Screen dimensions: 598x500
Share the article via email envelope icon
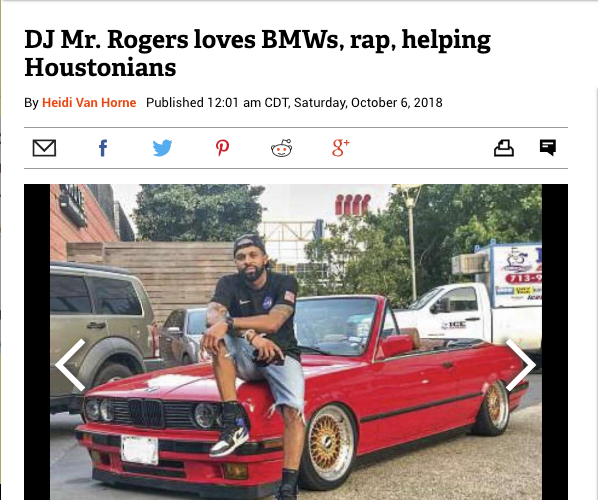44,148
